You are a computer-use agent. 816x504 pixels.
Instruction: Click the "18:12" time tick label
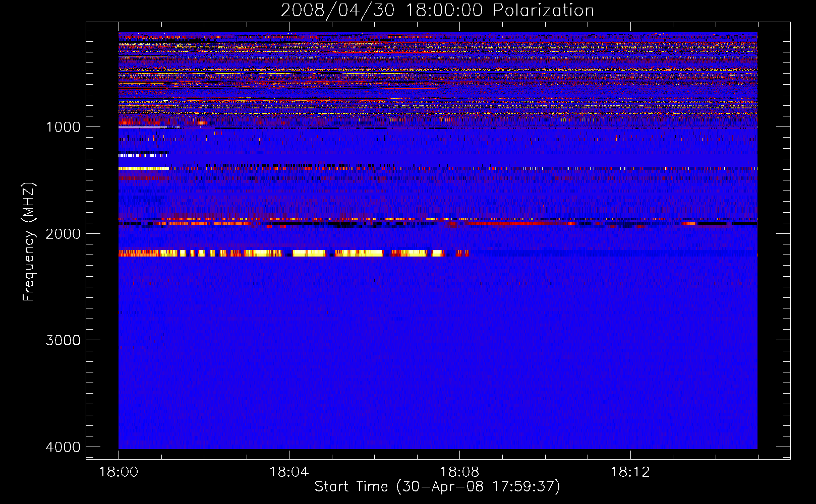pos(630,472)
